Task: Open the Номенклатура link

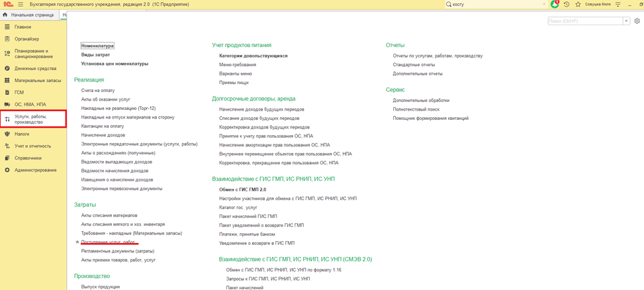Action: 97,46
